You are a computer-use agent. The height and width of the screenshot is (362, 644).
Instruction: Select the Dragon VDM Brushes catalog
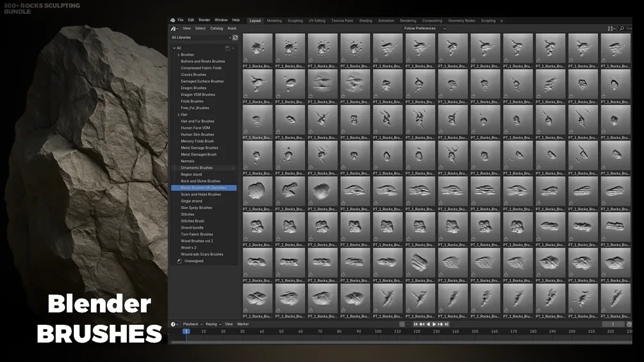(198, 95)
